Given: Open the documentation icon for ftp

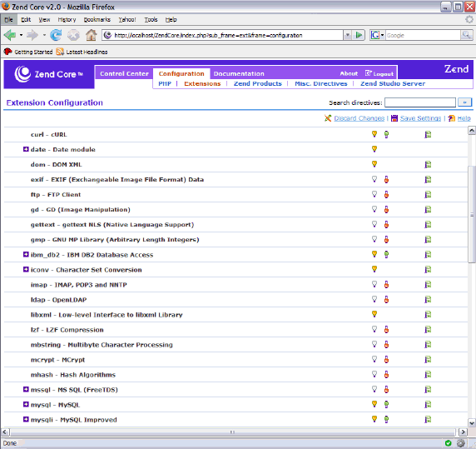Looking at the screenshot, I should pos(428,194).
